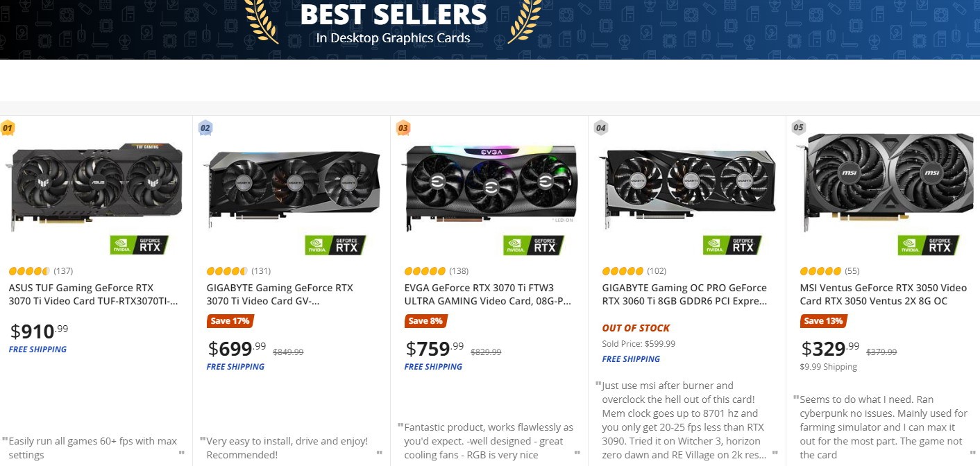Click the (102) review count
Screen dimensions: 980x466
pos(657,271)
